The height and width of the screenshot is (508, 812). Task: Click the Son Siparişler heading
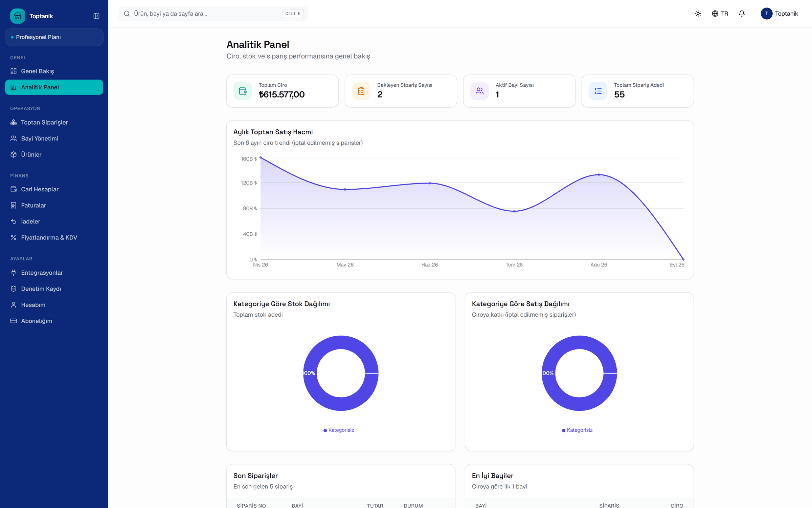click(x=255, y=476)
